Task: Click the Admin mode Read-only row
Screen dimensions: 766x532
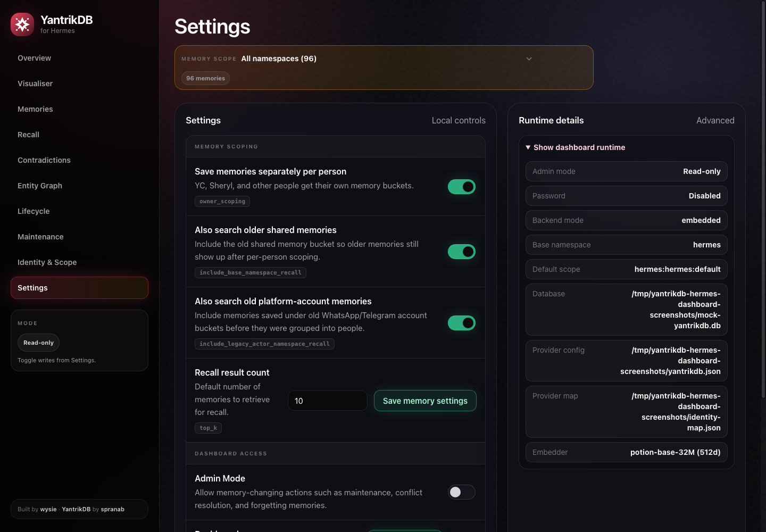Action: point(627,171)
